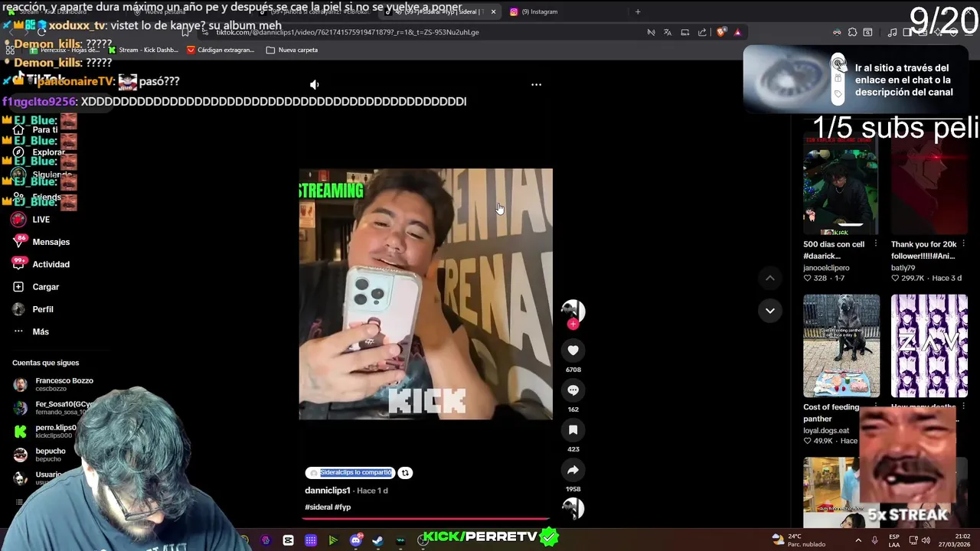The width and height of the screenshot is (980, 551).
Task: Click the janooelclipero channel name
Action: click(826, 268)
